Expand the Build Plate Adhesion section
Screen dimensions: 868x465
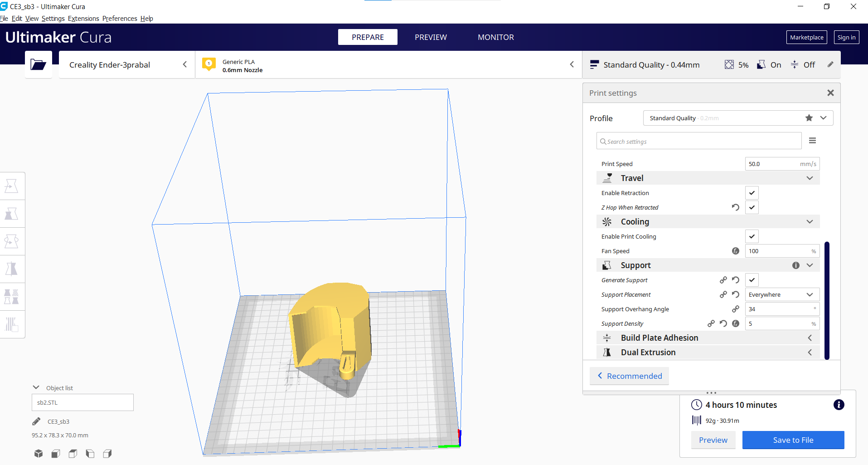point(708,338)
